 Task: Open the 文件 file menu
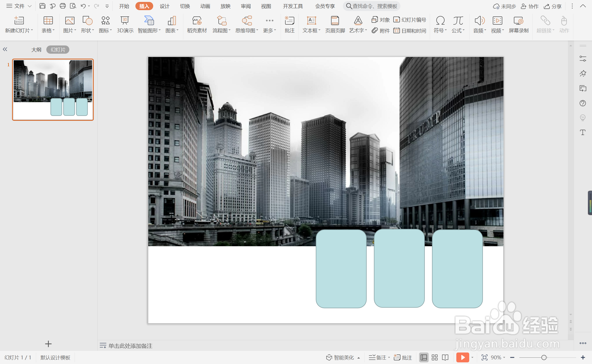pos(19,6)
